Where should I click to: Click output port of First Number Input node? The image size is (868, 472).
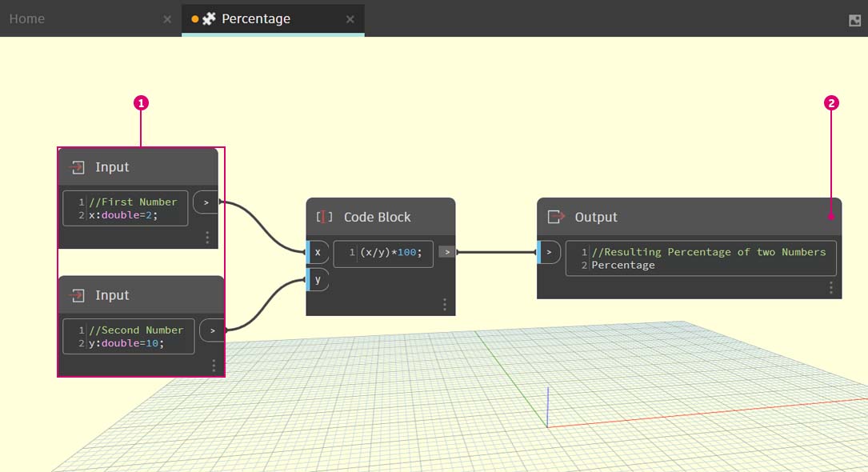pyautogui.click(x=206, y=202)
